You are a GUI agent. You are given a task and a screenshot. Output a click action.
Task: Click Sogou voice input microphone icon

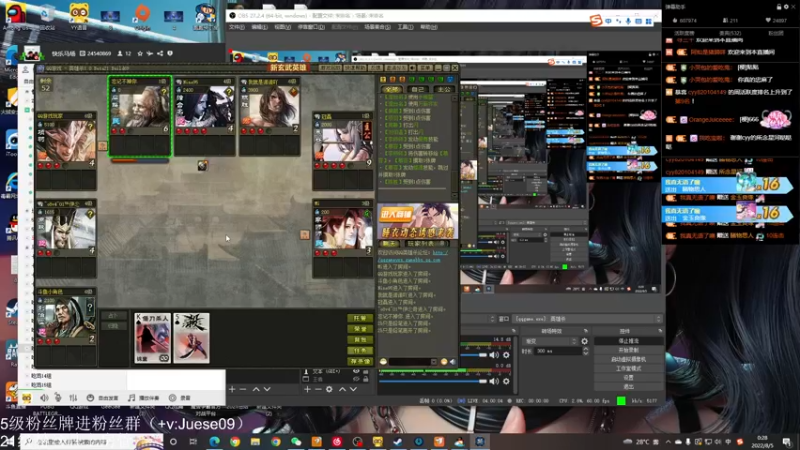[x=628, y=21]
